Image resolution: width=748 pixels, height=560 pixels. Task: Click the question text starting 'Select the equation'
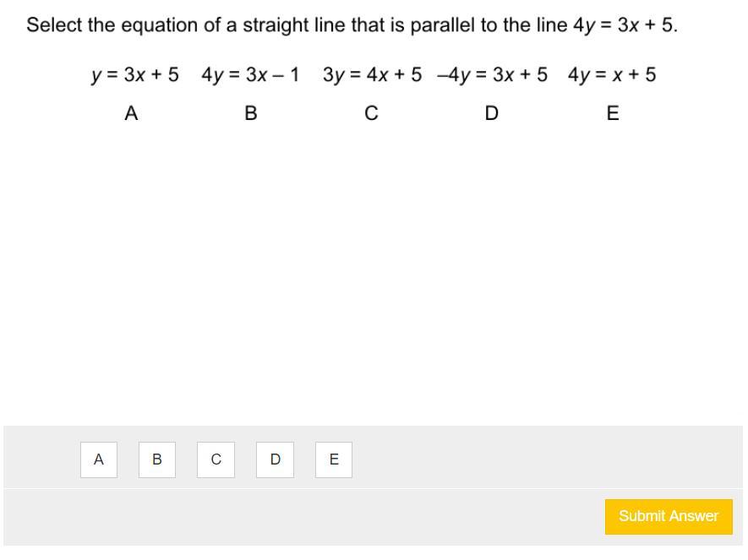point(352,25)
